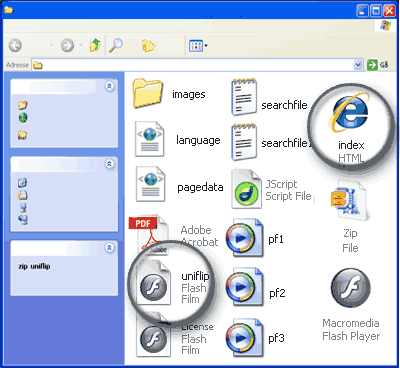
Task: Open the pagedata XML file icon
Action: point(150,184)
